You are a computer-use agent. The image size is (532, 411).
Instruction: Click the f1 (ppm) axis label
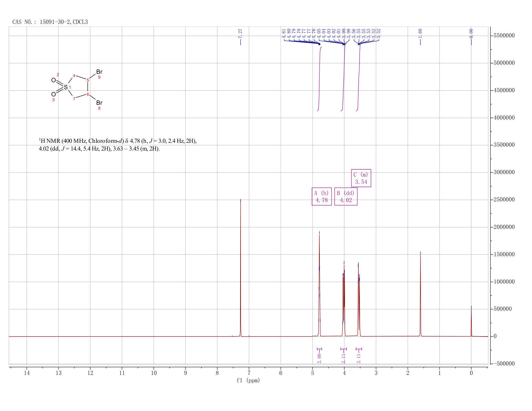(248, 380)
